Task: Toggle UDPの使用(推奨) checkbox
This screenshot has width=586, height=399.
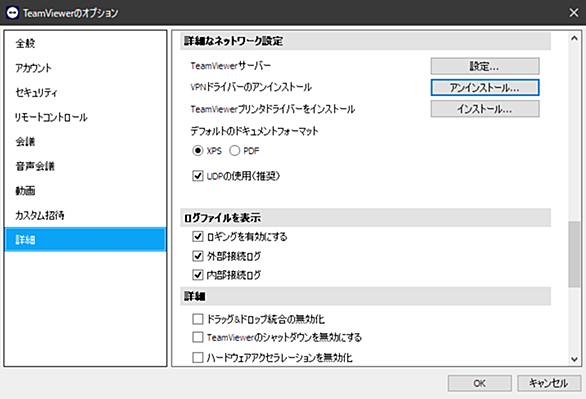Action: point(197,176)
